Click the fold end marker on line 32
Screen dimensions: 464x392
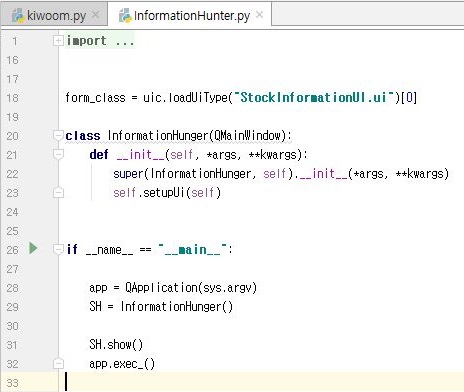point(58,364)
